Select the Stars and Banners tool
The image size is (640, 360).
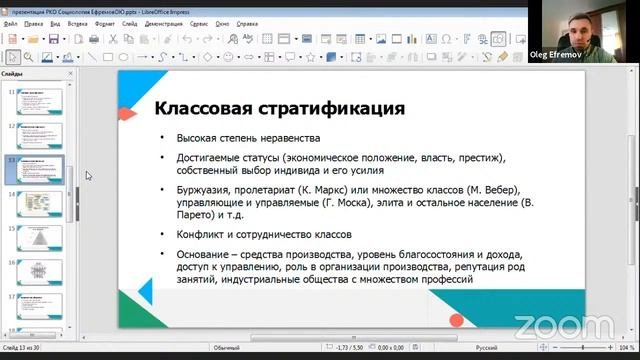click(x=311, y=57)
